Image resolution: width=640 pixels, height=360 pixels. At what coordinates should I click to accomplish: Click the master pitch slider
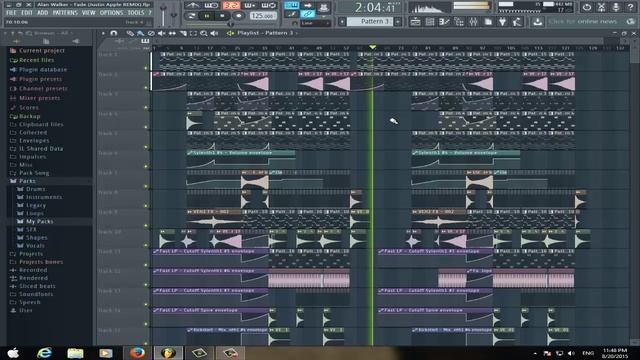[x=174, y=14]
